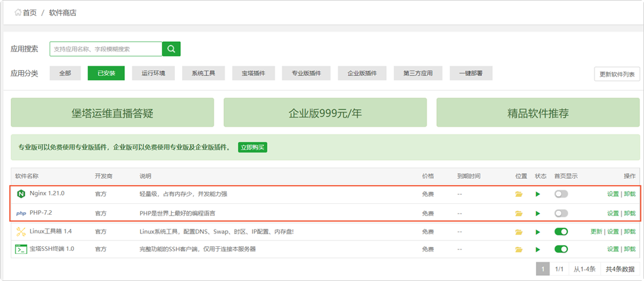This screenshot has width=644, height=281.
Task: Click the 更新软件列表 button
Action: click(x=617, y=74)
